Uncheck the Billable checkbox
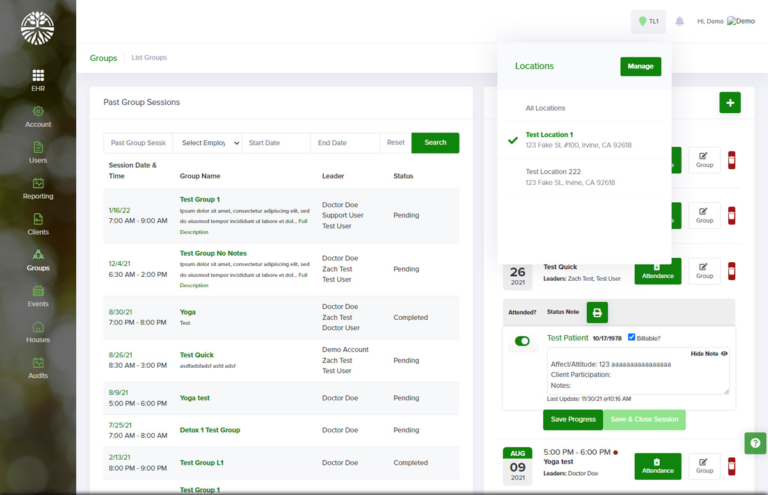Screen dimensions: 768x495 [x=632, y=337]
